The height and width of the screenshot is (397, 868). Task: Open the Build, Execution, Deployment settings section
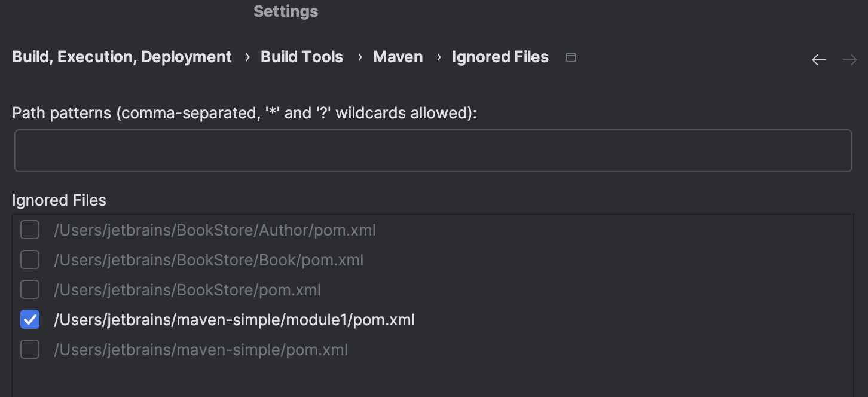click(122, 56)
